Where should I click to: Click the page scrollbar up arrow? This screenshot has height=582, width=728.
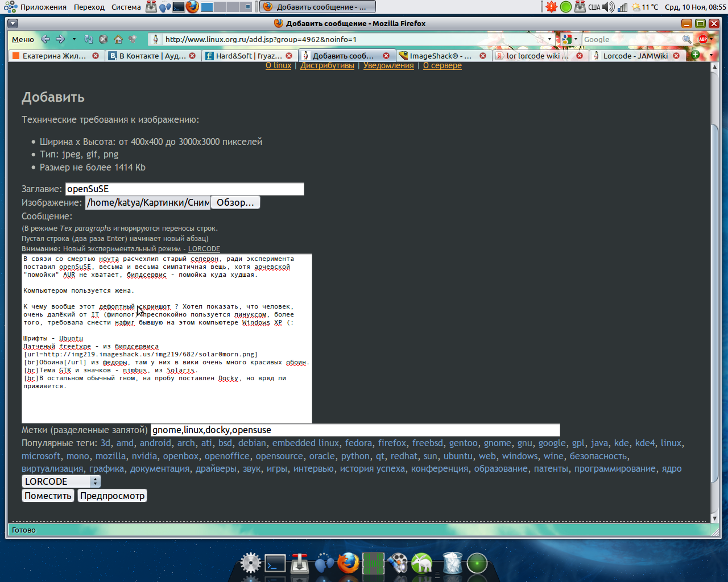(x=715, y=67)
